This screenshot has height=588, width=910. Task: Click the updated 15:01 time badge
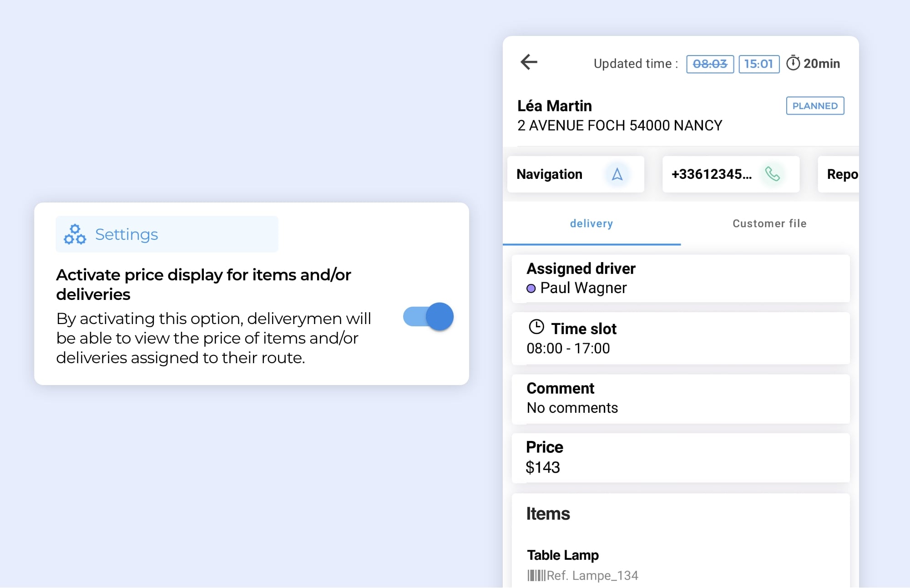(x=758, y=64)
